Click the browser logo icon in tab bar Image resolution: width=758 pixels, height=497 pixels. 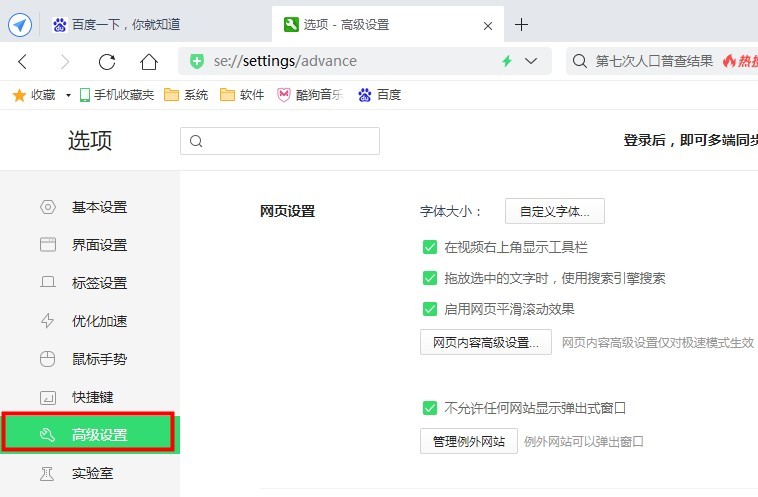(20, 24)
